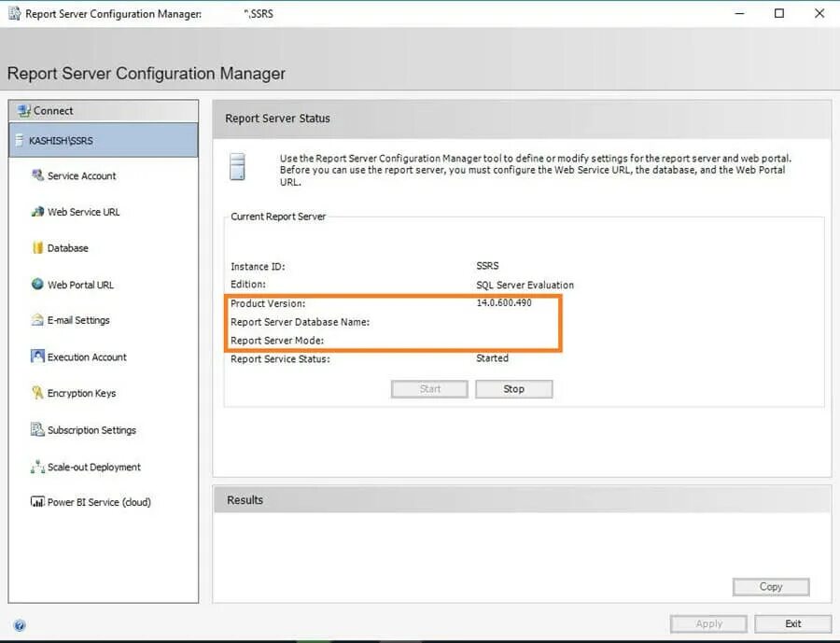Click the Database cylinder icon

37,247
